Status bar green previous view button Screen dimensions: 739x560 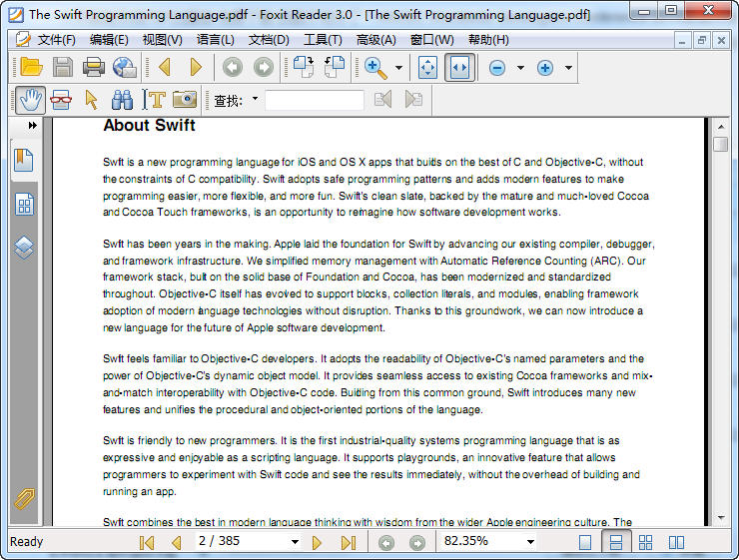pos(386,543)
